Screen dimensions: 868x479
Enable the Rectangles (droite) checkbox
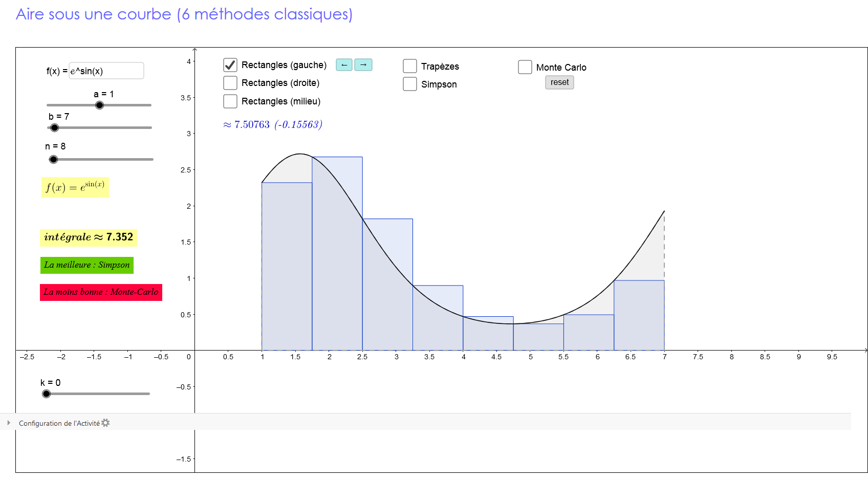[230, 83]
